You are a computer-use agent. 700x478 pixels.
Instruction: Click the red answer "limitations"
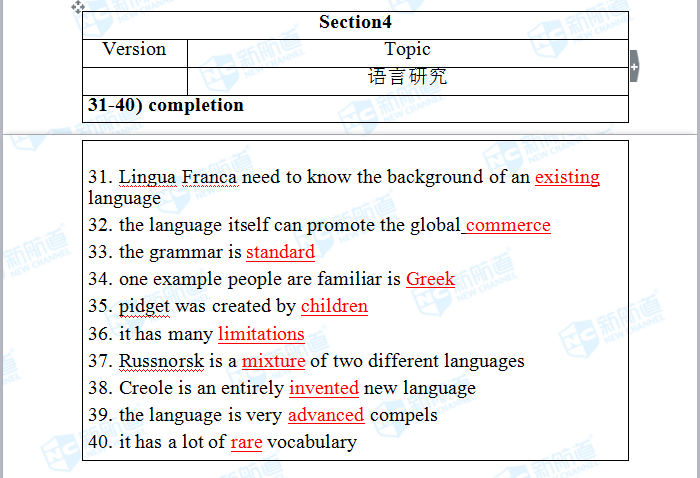261,334
